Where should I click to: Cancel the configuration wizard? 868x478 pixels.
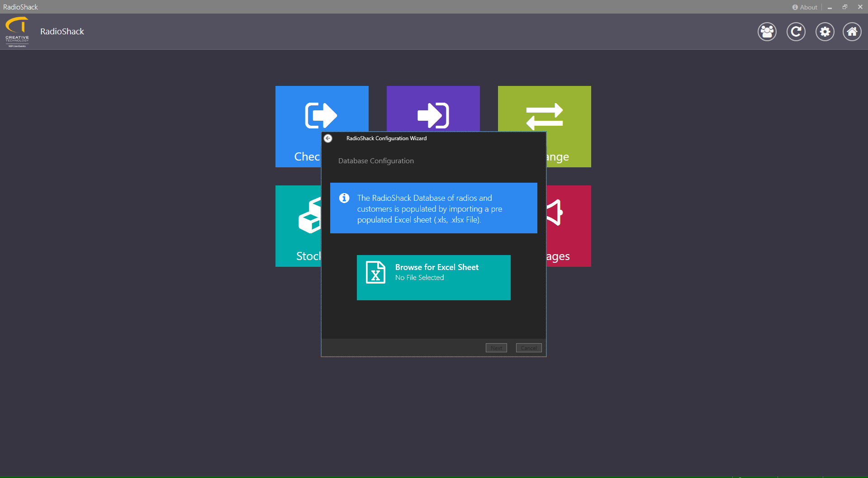(528, 348)
